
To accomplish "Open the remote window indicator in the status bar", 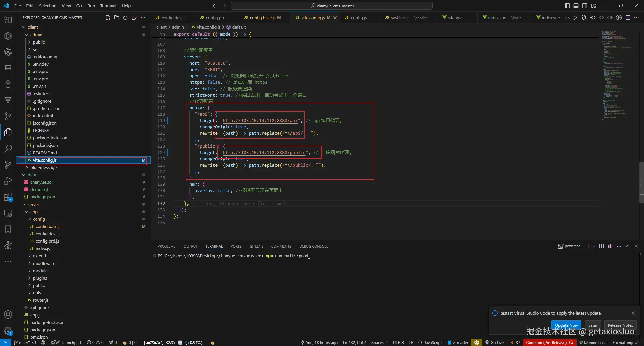I will click(6, 343).
